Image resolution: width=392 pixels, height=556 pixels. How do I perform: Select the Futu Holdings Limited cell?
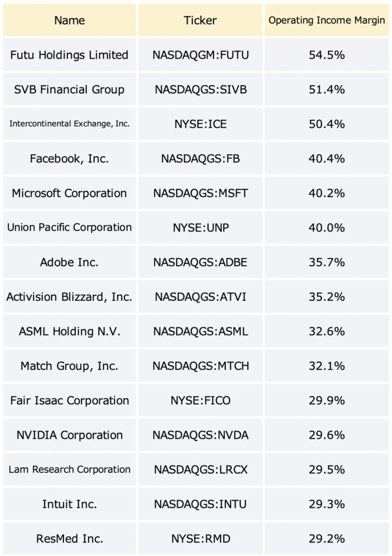(69, 55)
